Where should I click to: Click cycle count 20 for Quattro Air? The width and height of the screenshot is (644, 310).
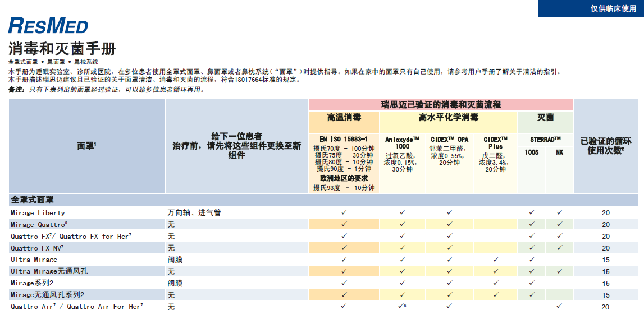(606, 307)
